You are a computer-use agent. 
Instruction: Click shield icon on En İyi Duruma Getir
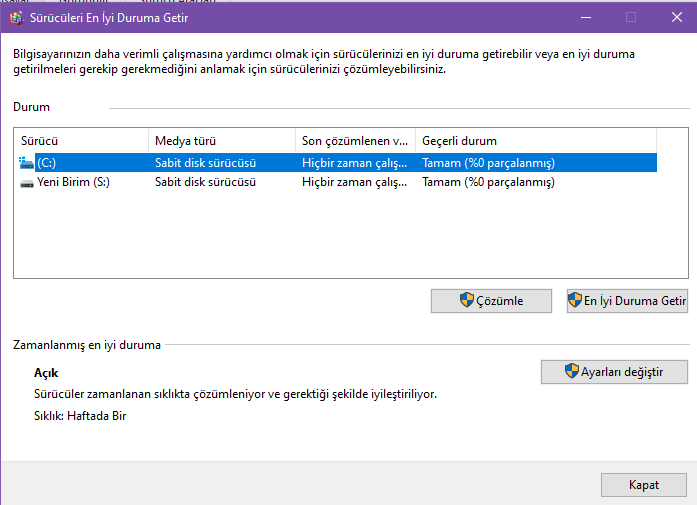(575, 301)
